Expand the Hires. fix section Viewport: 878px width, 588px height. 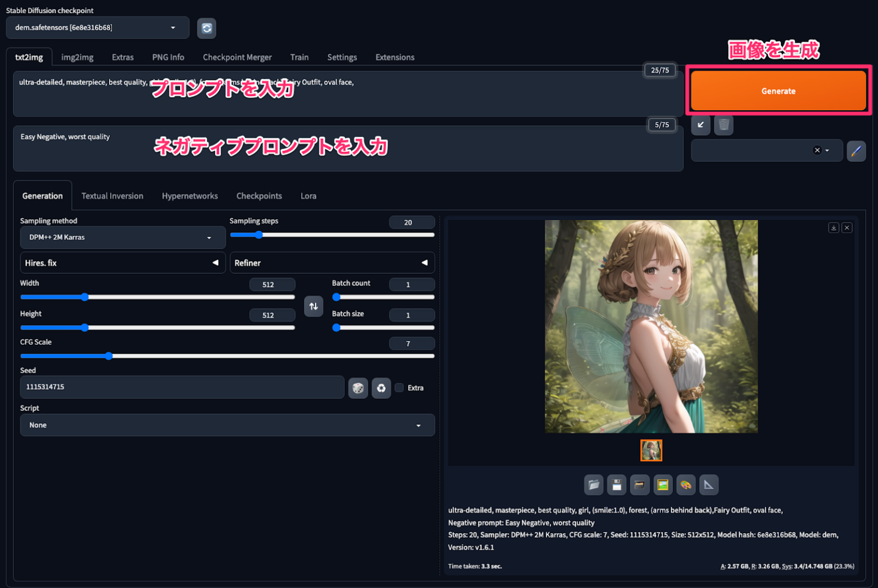pyautogui.click(x=122, y=262)
